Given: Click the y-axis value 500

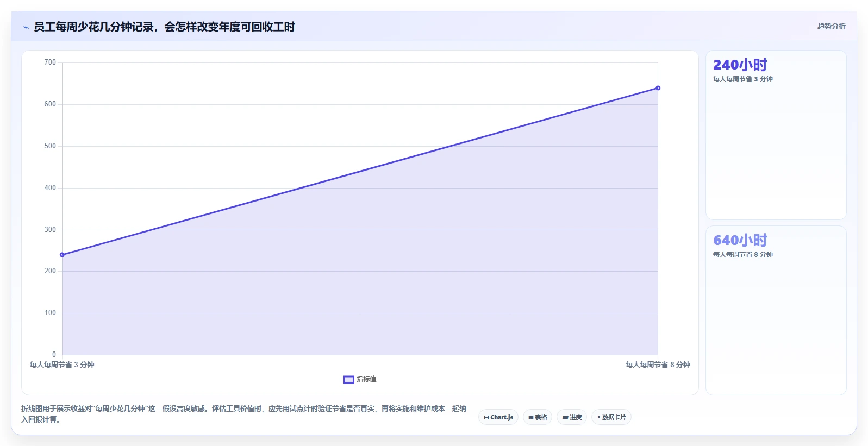Looking at the screenshot, I should pos(50,146).
